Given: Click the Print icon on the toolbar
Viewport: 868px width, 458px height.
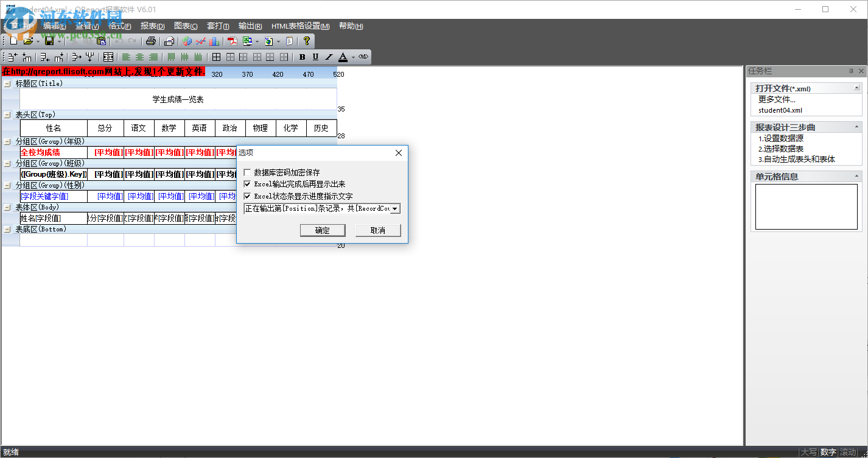Looking at the screenshot, I should (151, 41).
